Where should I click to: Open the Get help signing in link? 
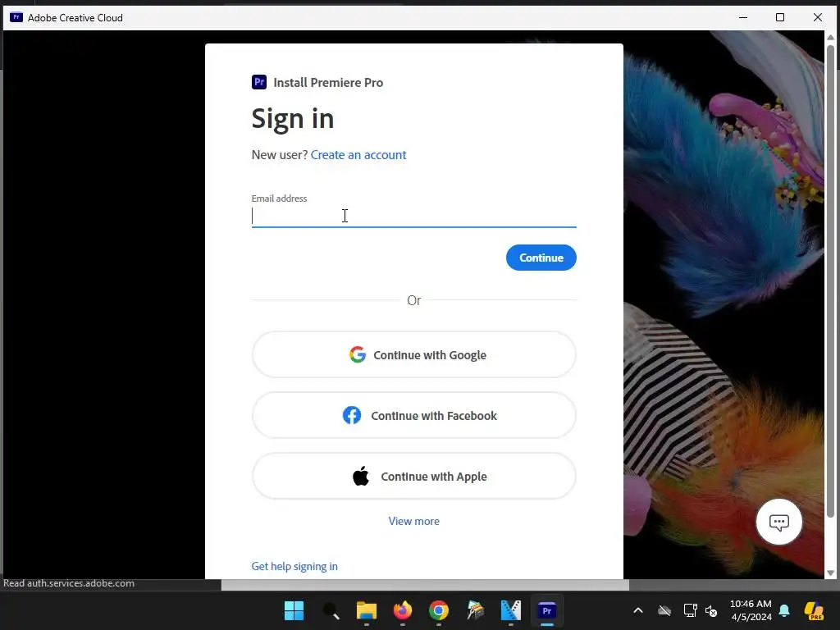294,566
